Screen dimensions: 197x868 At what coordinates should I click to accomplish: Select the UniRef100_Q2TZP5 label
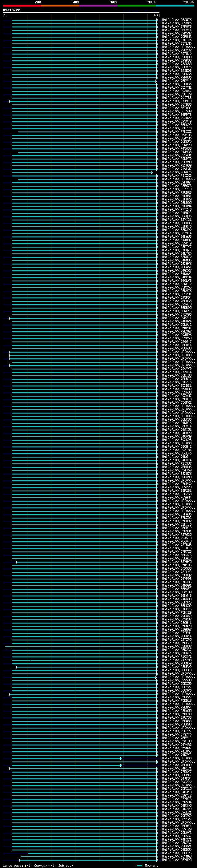point(177,640)
